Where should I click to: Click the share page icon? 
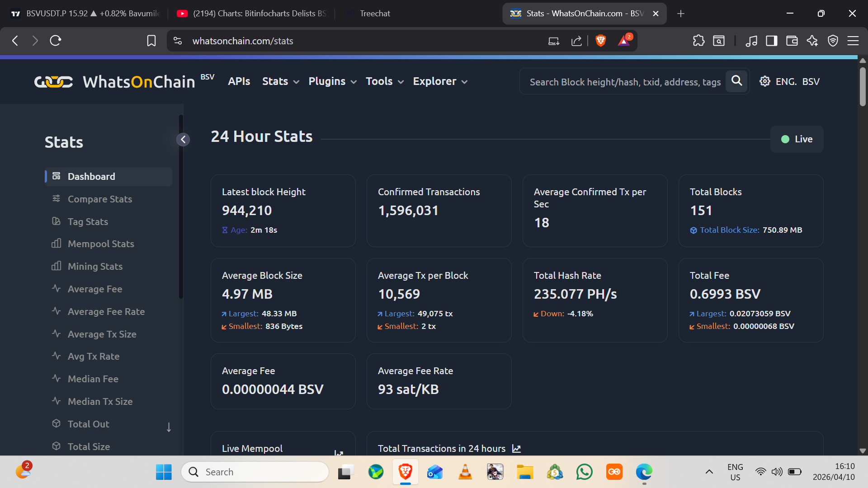pos(576,41)
